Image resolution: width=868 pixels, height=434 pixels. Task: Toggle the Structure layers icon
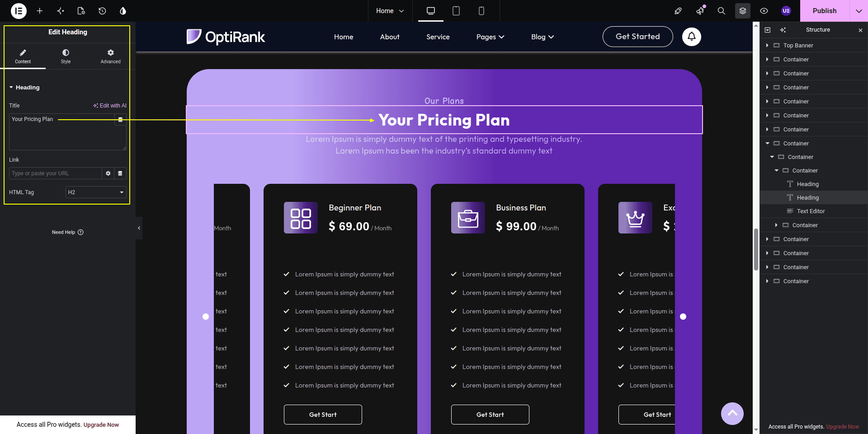743,11
